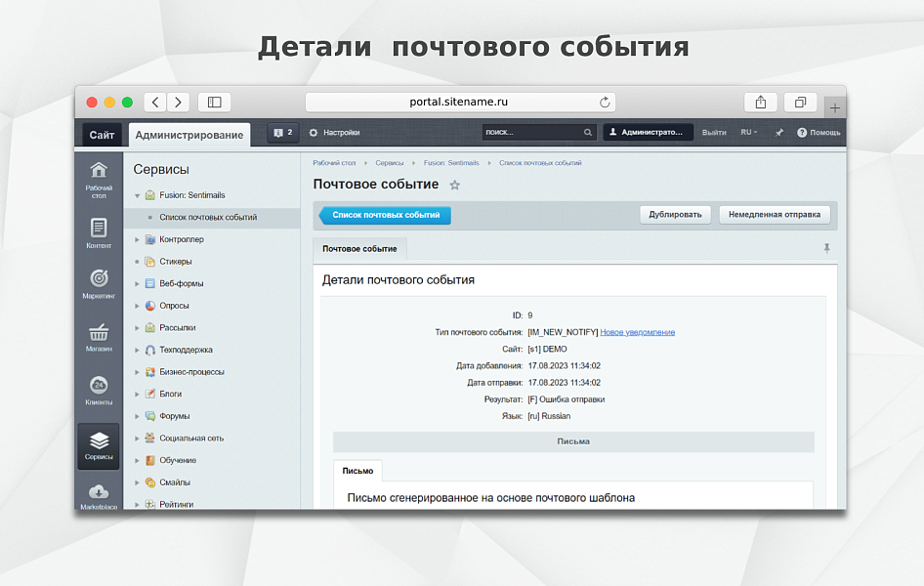The width and height of the screenshot is (924, 586).
Task: Open the Новое уведомление link
Action: coord(637,332)
